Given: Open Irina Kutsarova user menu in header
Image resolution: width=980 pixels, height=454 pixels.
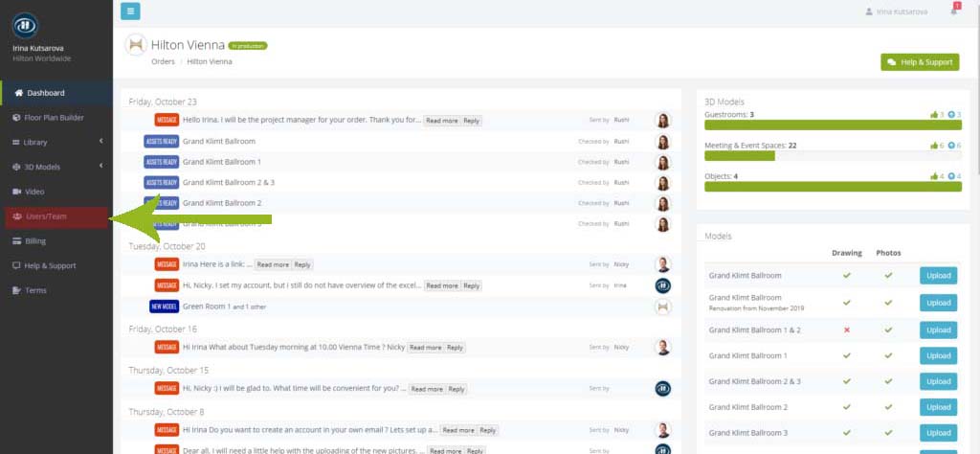Looking at the screenshot, I should 896,11.
